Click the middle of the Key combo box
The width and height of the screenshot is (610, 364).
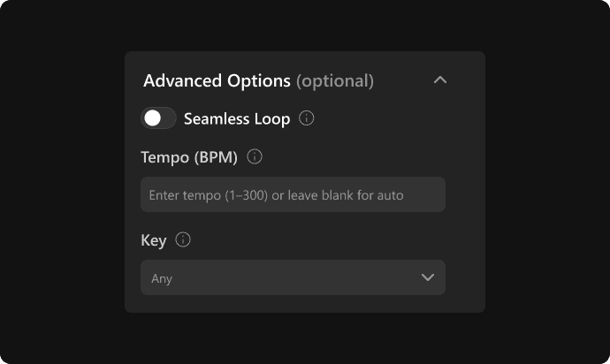[293, 277]
